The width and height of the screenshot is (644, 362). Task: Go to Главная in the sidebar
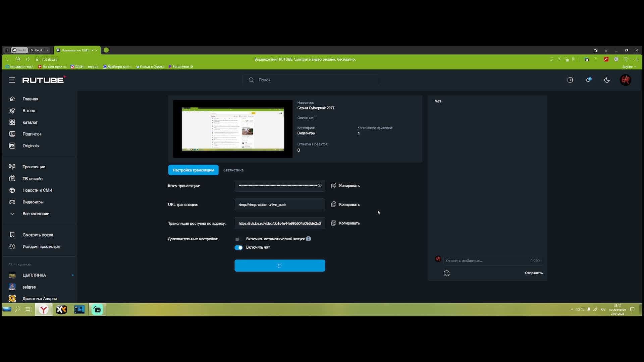(30, 99)
